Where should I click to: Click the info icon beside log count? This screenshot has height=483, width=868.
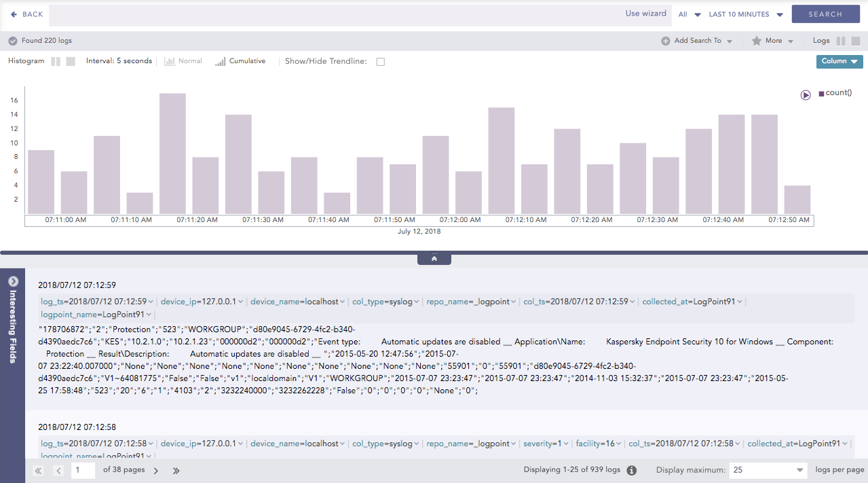(631, 470)
